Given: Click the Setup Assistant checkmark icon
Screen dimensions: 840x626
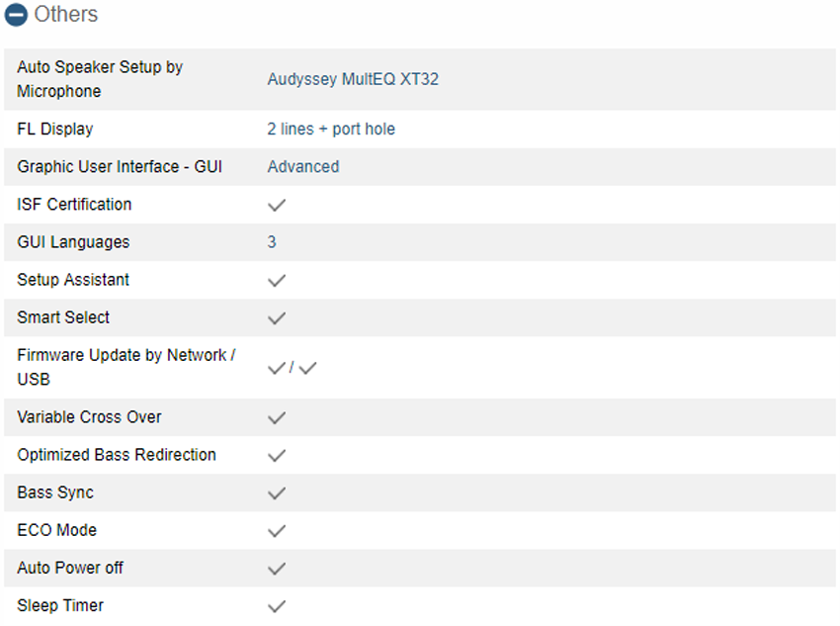Looking at the screenshot, I should (x=277, y=280).
